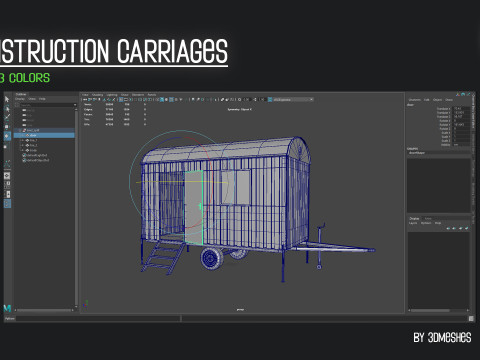Switch to four-view pane layout

7,184
